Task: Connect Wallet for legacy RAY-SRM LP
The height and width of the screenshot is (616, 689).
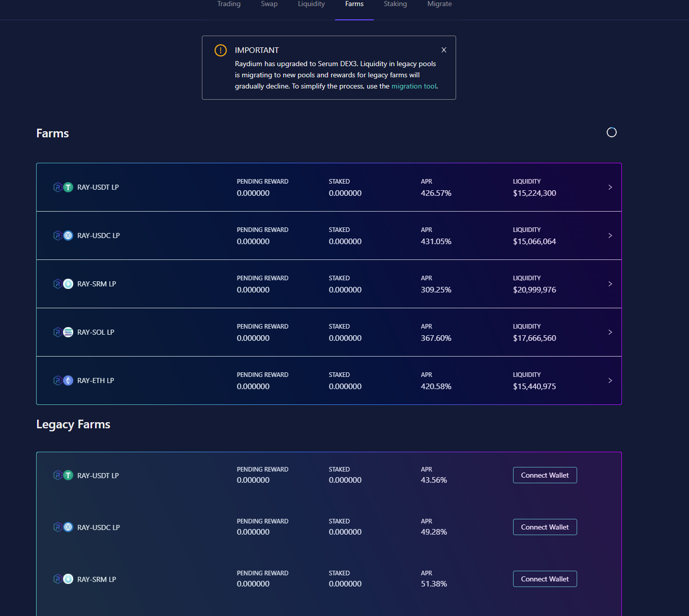Action: point(545,579)
